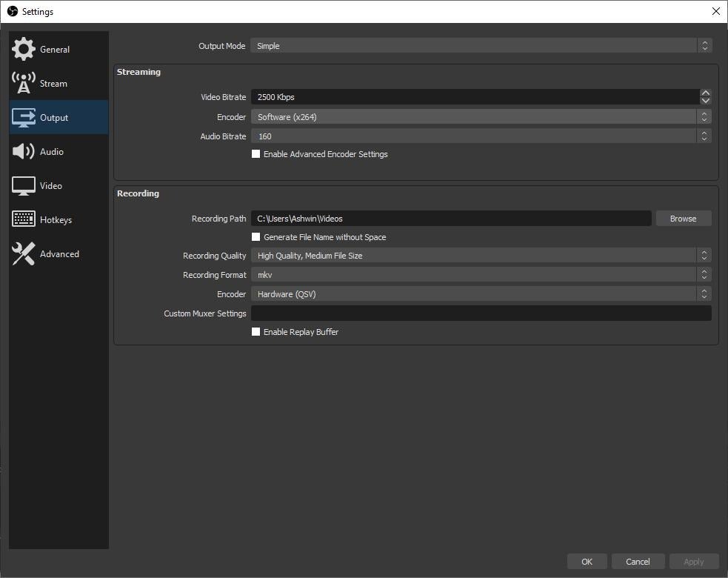Select the Output monitor icon
728x578 pixels.
point(24,117)
